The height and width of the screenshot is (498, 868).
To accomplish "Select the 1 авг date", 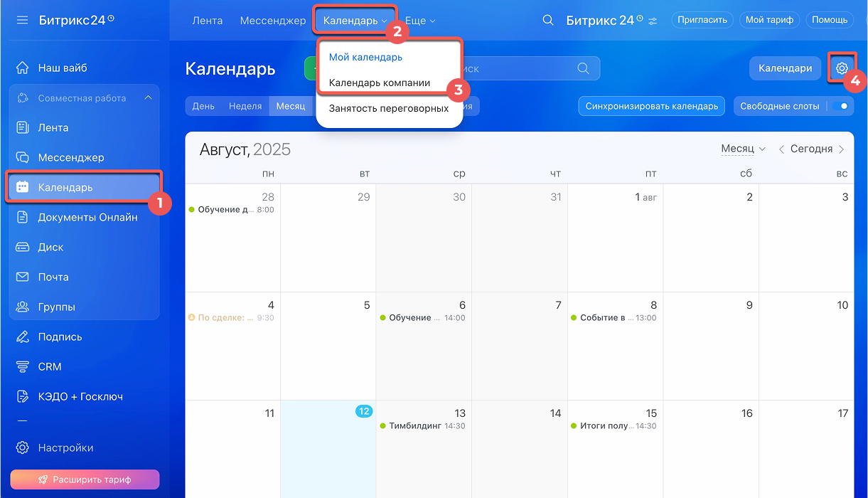I will pyautogui.click(x=645, y=197).
